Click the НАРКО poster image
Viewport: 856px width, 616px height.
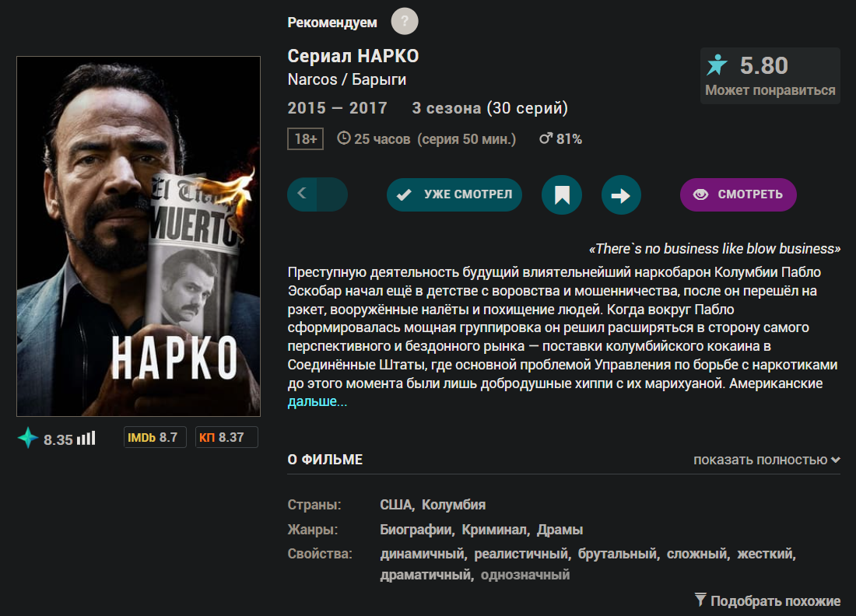coord(139,236)
